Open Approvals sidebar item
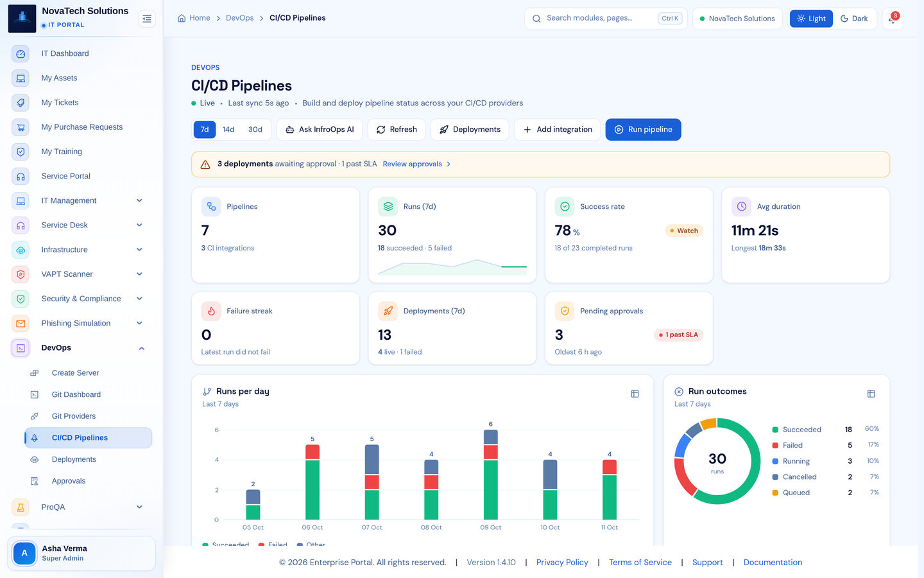 tap(89, 481)
